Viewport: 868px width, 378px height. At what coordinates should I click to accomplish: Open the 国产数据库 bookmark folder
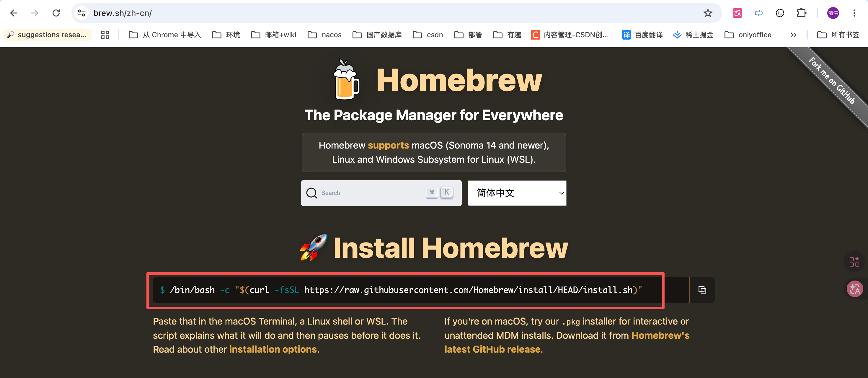click(377, 35)
